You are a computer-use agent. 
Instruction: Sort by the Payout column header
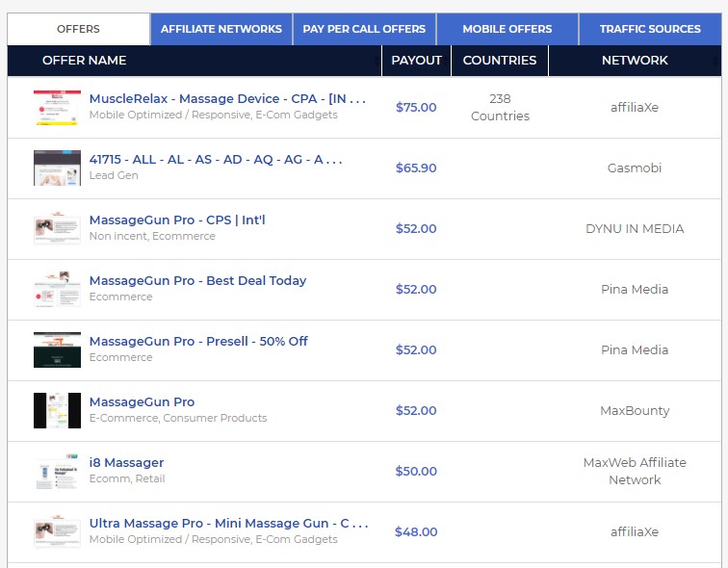click(x=416, y=61)
